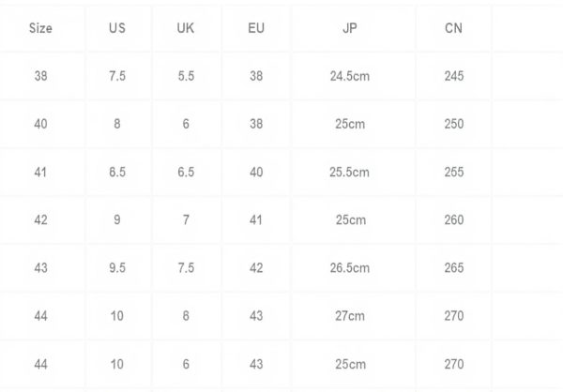
Task: Click the CN column header
Action: tap(453, 28)
